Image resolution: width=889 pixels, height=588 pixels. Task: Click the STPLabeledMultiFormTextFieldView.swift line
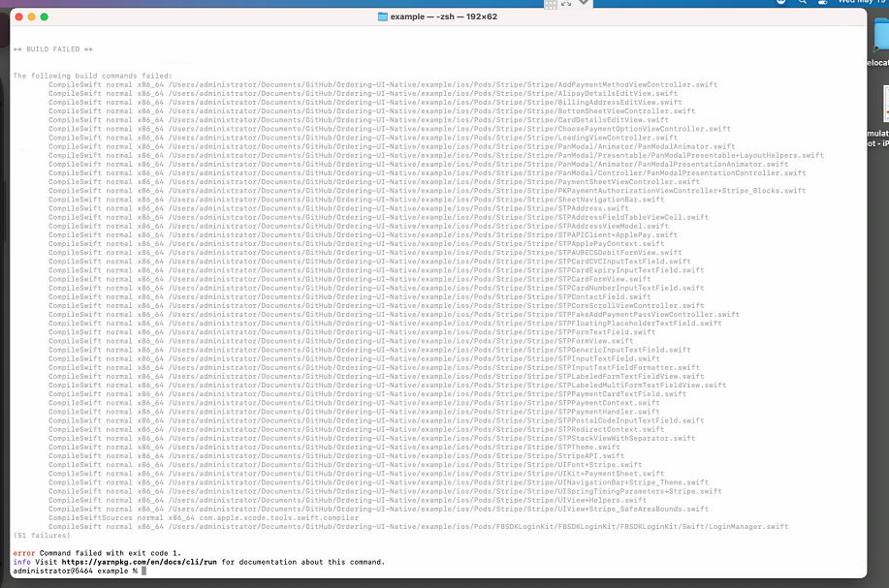click(387, 386)
